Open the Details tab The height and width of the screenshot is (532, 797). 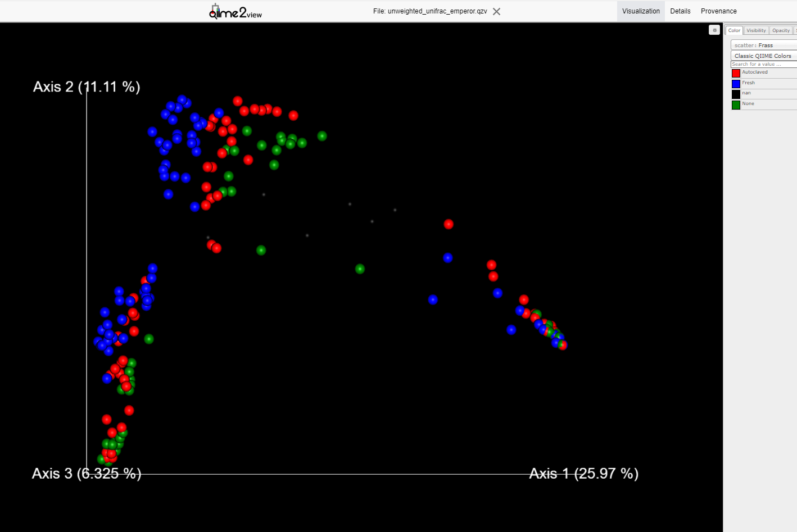[680, 11]
